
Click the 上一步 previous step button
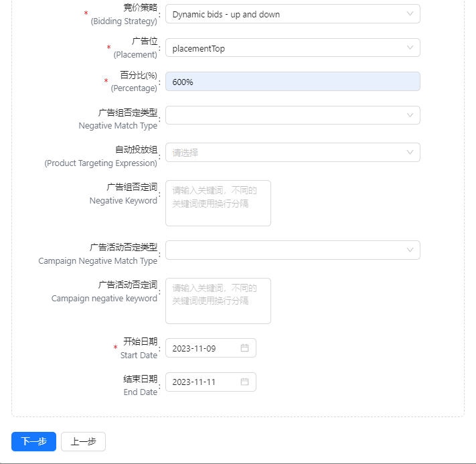coord(83,441)
